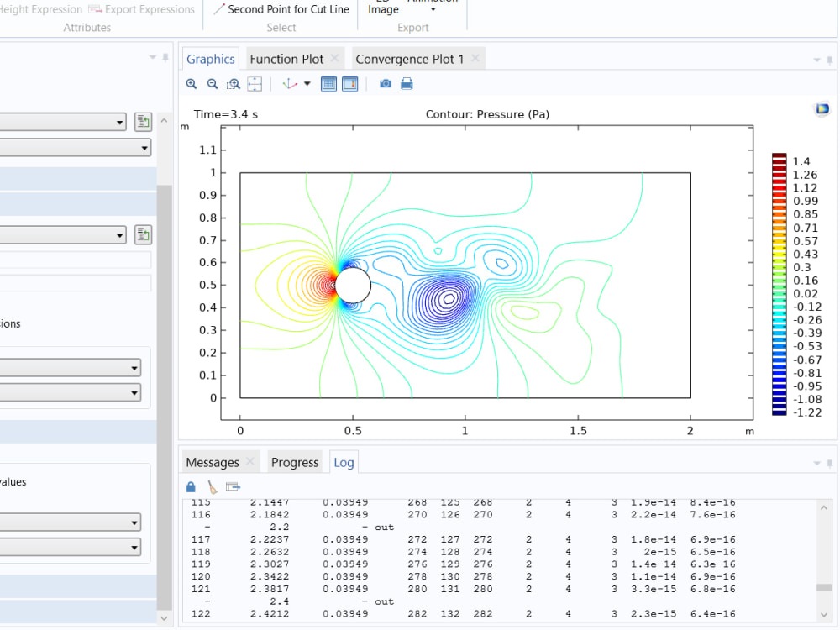Open the view orientation dropdown arrow

(307, 84)
